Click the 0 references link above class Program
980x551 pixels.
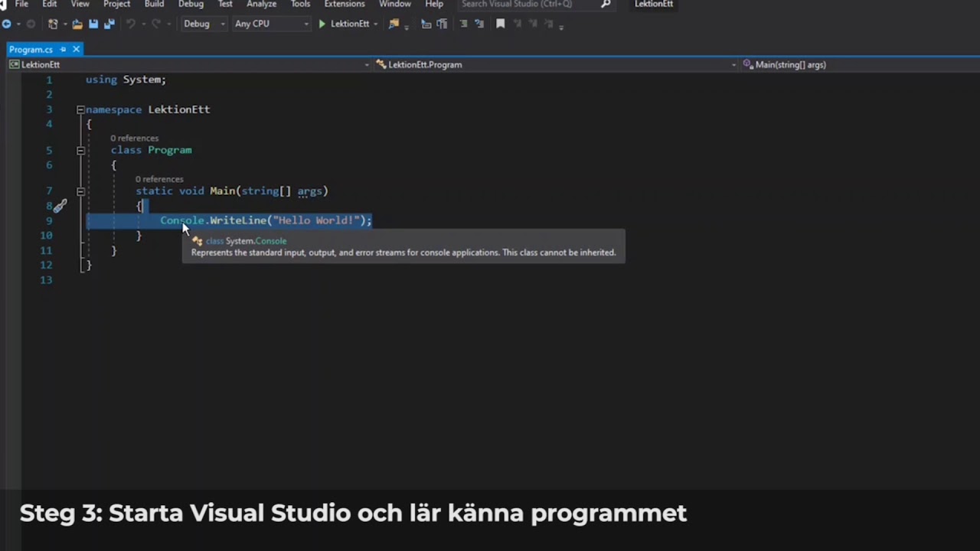[x=134, y=139]
